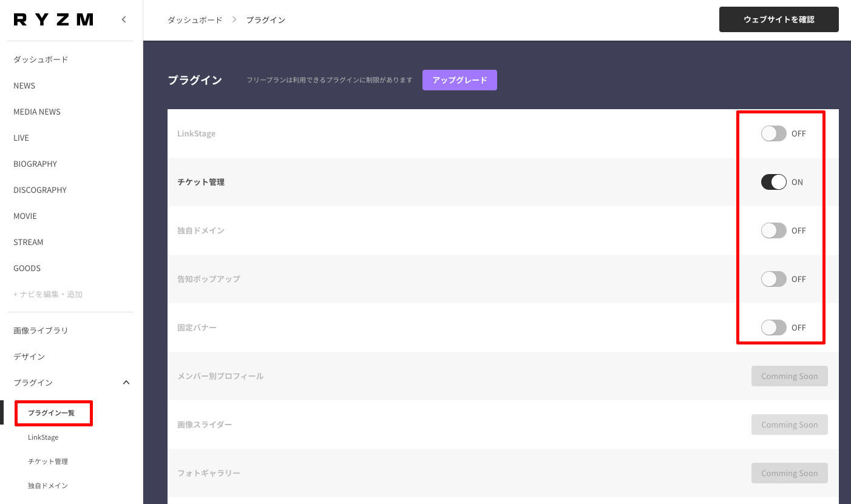
Task: Open DISCOGRAPHY in the sidebar
Action: tap(40, 190)
